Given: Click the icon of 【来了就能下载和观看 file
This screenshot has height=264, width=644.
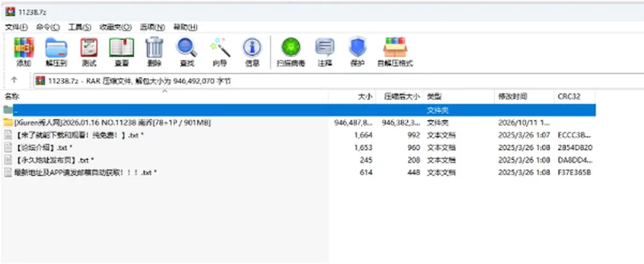Looking at the screenshot, I should [8, 135].
